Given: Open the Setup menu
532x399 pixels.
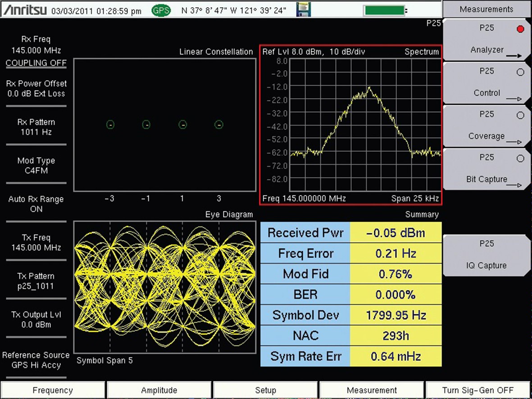Looking at the screenshot, I should click(x=265, y=390).
